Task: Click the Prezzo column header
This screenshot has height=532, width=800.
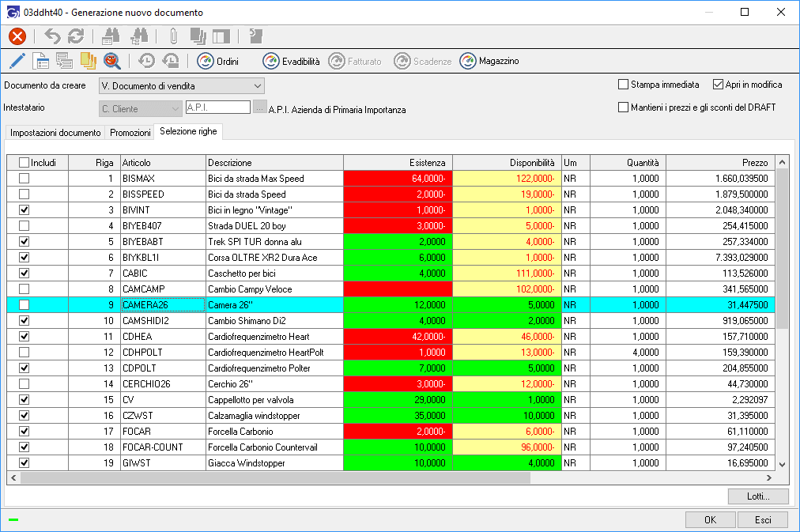Action: click(720, 163)
